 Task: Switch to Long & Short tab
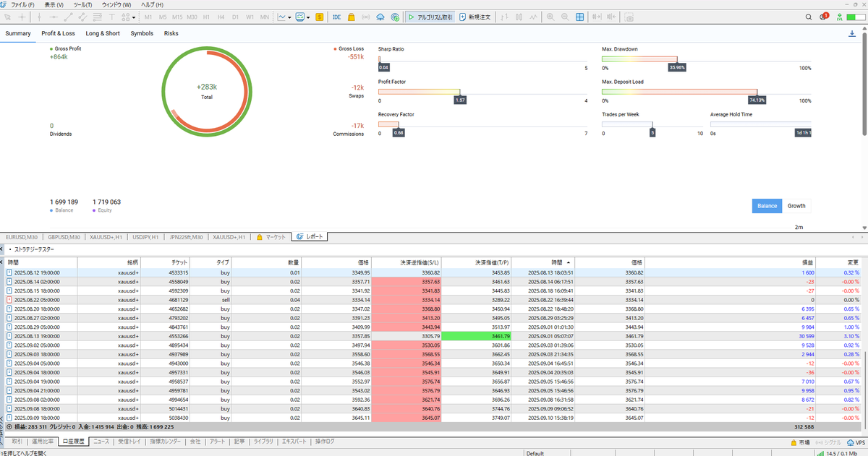(103, 33)
